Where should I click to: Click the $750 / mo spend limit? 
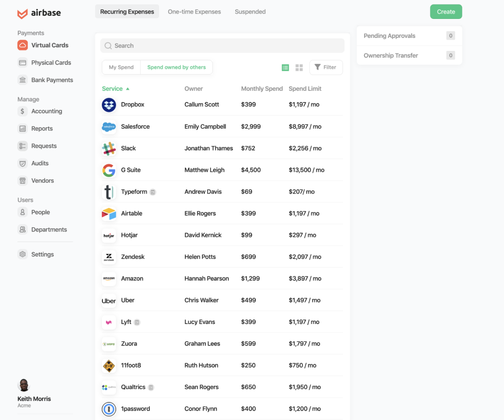[x=302, y=365]
